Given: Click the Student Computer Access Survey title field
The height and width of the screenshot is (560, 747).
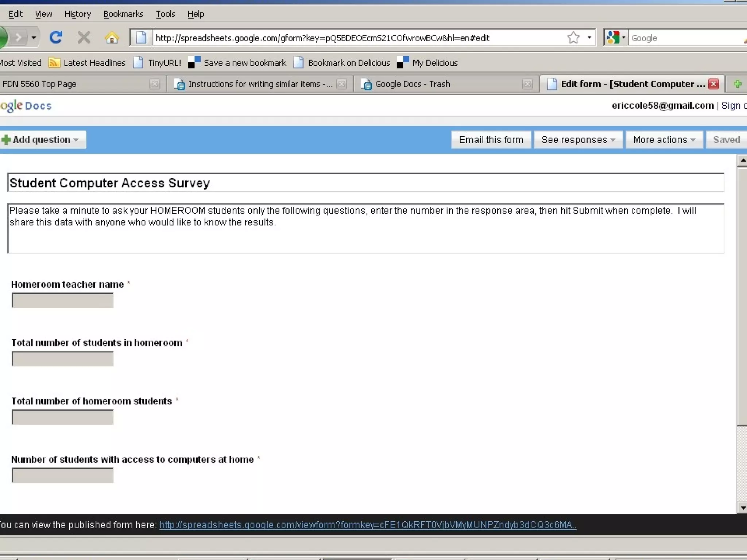Looking at the screenshot, I should coord(365,183).
